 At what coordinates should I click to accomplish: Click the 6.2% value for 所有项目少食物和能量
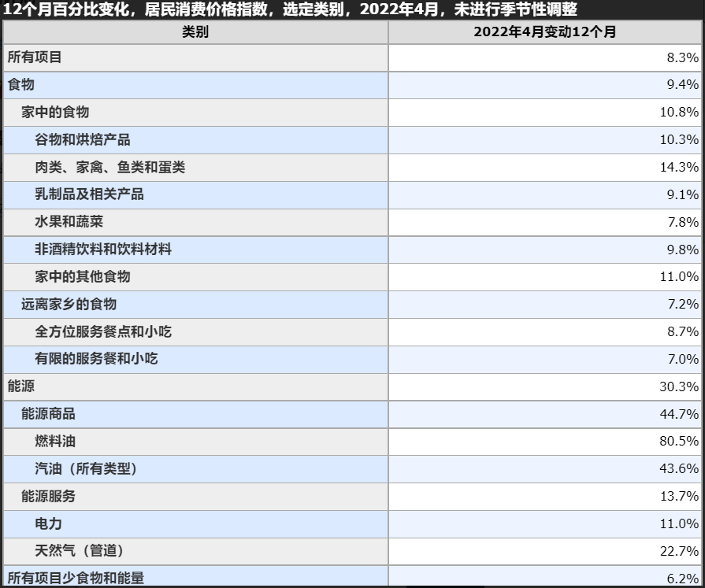tap(682, 577)
